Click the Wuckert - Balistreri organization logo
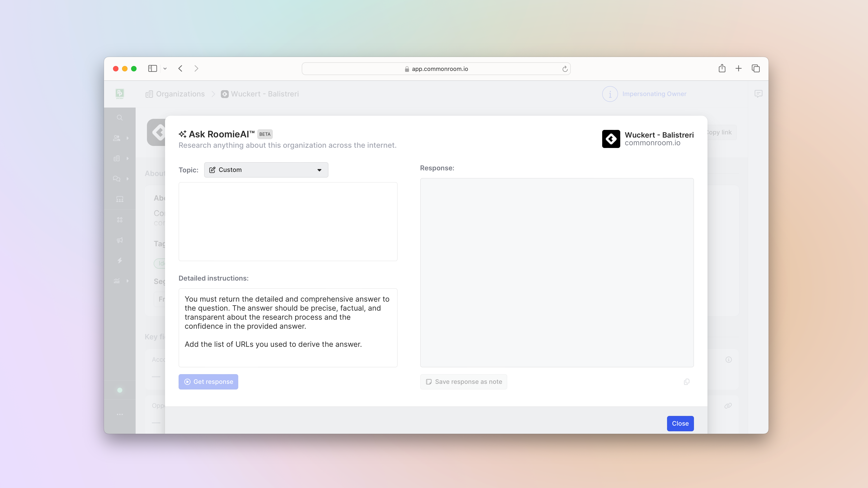The width and height of the screenshot is (868, 488). tap(611, 139)
